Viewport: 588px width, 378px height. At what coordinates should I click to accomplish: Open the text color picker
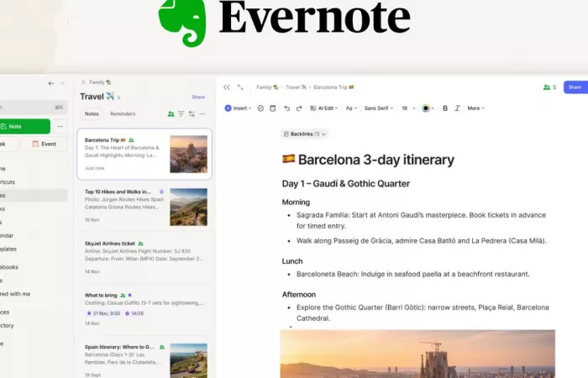point(428,108)
